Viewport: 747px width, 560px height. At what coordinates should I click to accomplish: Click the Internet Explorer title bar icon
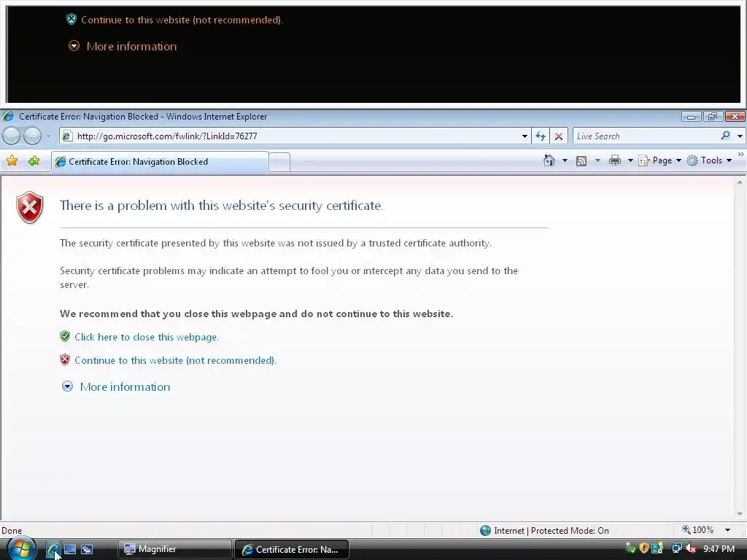point(8,116)
